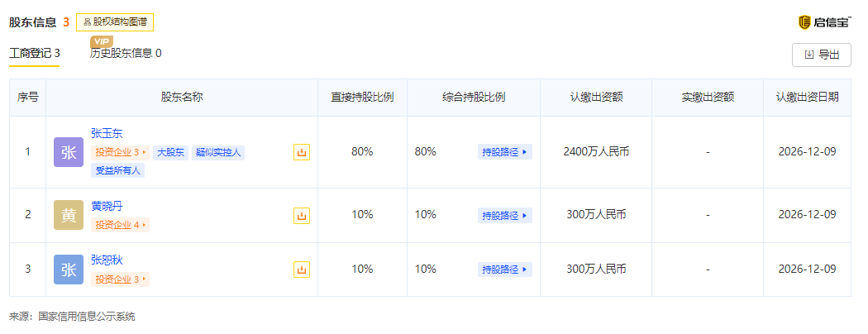Expand 投资企业 3 tag under 张玉东
The height and width of the screenshot is (334, 868).
click(x=120, y=152)
